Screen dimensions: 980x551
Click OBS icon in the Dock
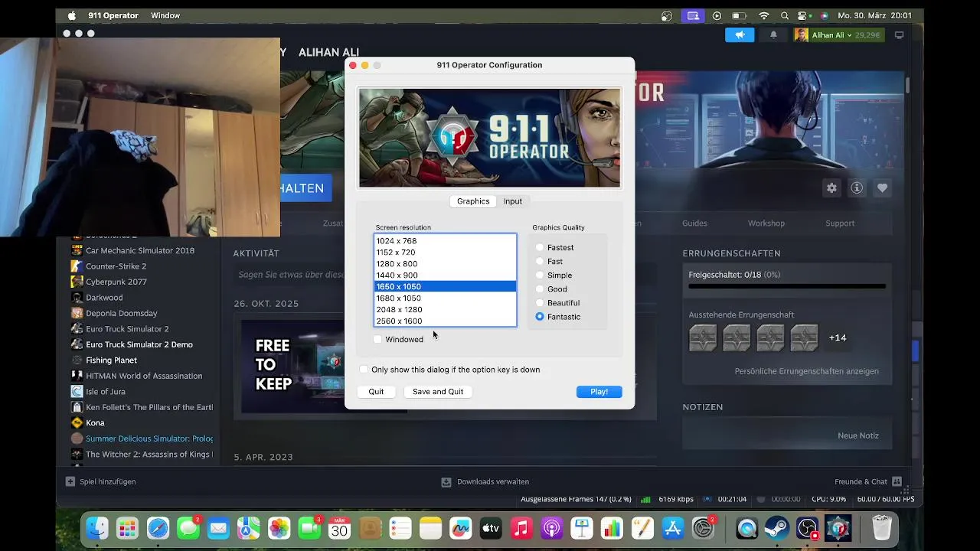click(x=808, y=528)
